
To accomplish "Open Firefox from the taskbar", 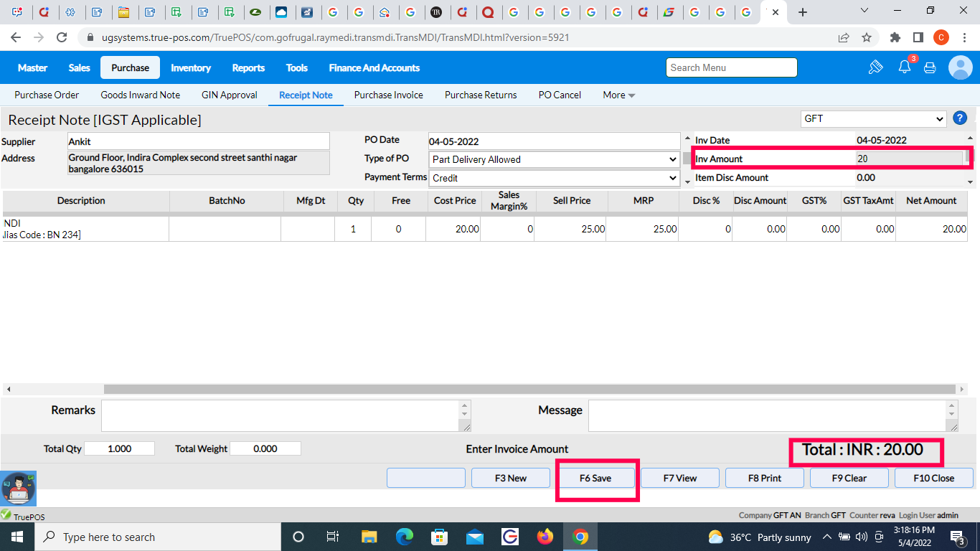I will (x=545, y=537).
